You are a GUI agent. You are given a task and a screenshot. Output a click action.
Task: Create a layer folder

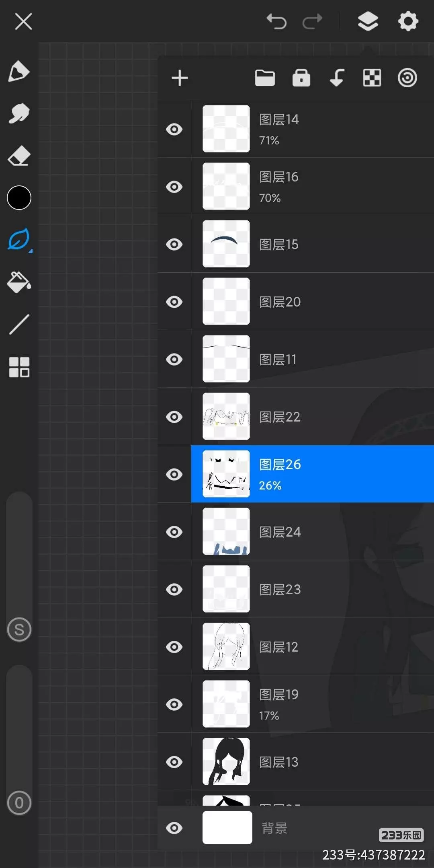265,78
